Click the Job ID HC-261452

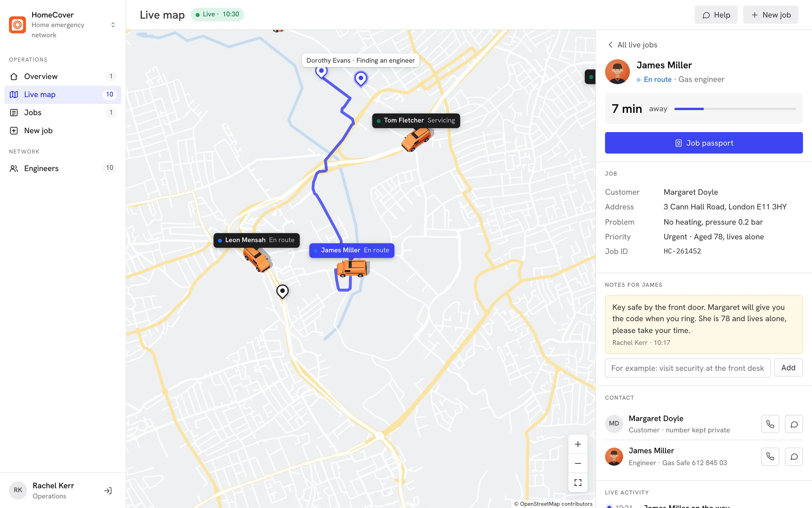(x=682, y=251)
